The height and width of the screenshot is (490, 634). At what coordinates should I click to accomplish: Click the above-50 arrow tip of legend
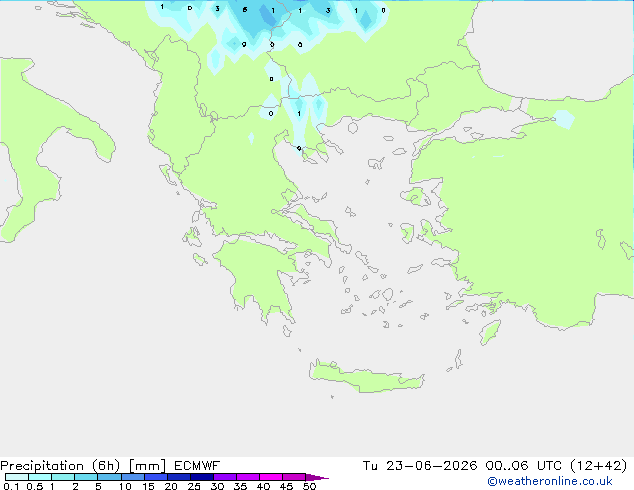(317, 477)
